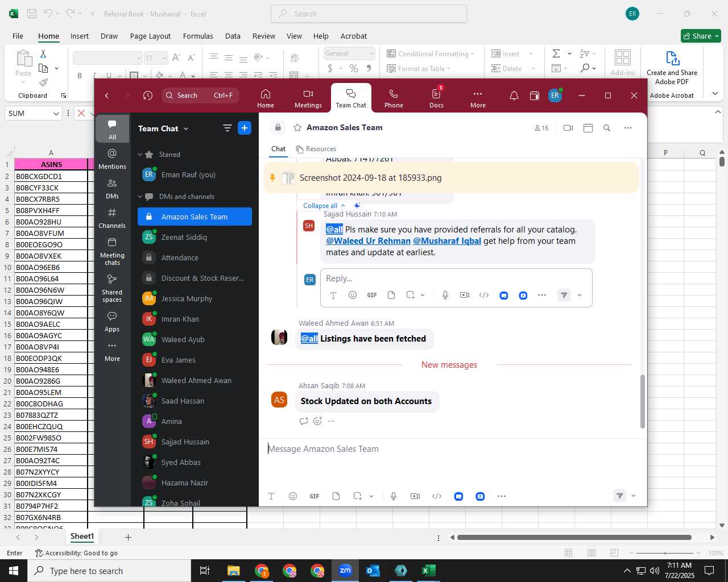Open send options dropdown in main message box
Image resolution: width=728 pixels, height=582 pixels.
point(634,496)
